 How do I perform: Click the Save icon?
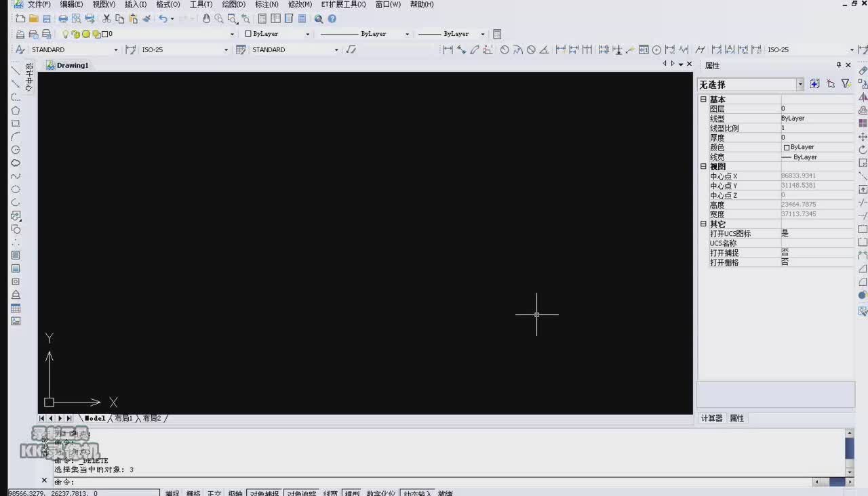point(46,19)
